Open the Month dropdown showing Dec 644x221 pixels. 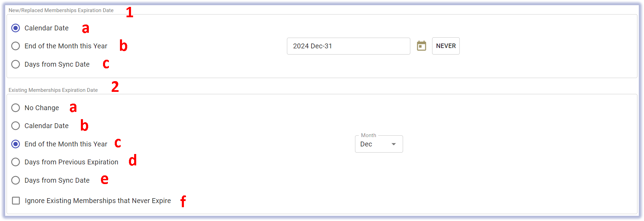coord(379,144)
